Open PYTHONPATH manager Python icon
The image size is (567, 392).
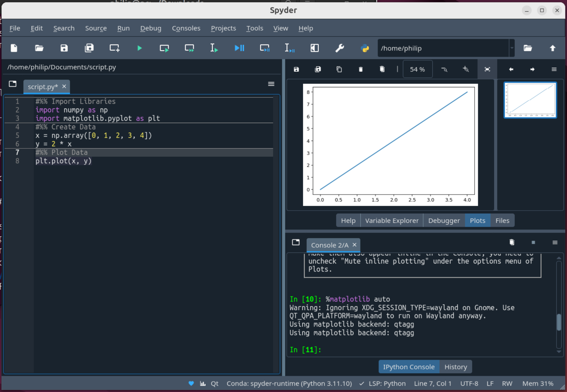tap(365, 48)
